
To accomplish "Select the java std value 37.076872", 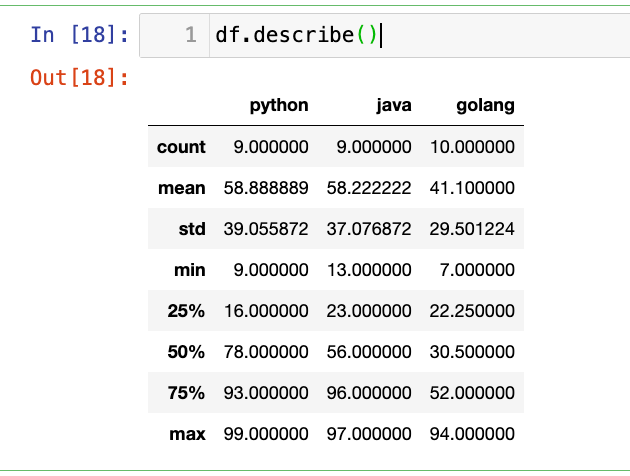I will pyautogui.click(x=368, y=229).
